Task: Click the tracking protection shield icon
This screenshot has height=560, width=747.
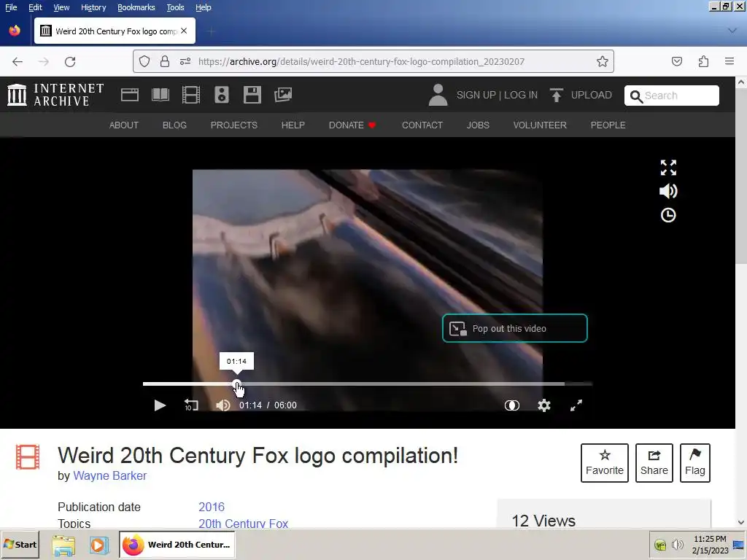Action: [x=144, y=61]
